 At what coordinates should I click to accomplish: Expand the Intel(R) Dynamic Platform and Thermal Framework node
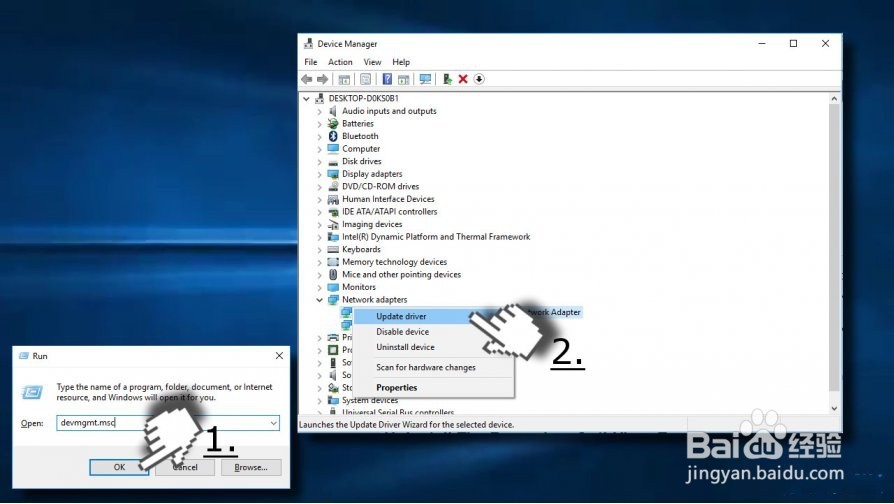click(319, 237)
